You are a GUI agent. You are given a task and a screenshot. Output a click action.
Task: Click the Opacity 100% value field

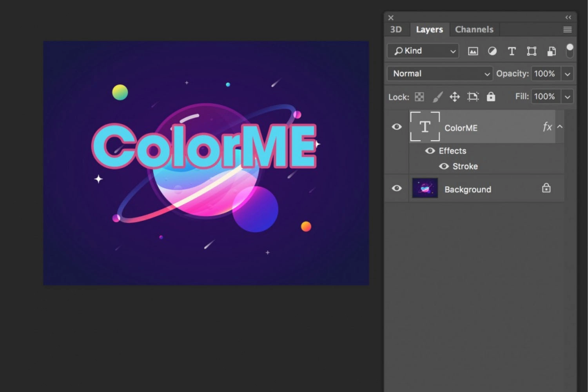[546, 74]
